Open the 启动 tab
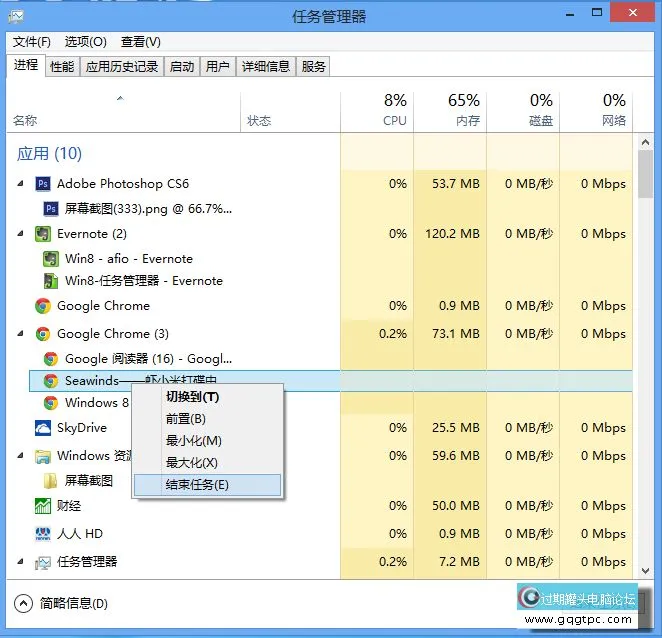This screenshot has width=662, height=638. [182, 66]
